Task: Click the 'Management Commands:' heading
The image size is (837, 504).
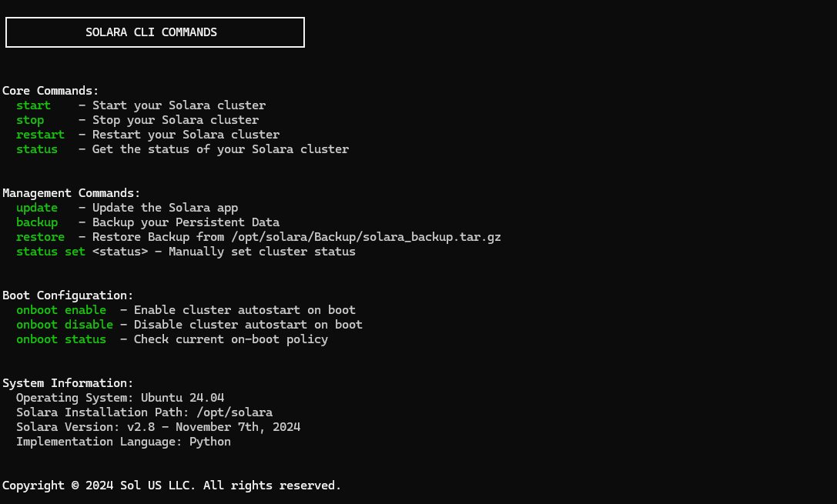Action: [72, 194]
